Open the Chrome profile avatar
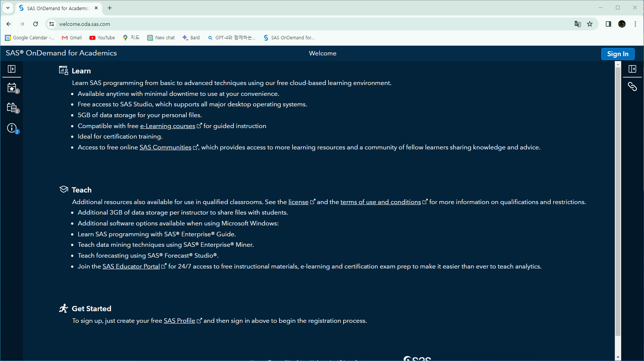Screen dimensions: 644x361 pos(622,24)
